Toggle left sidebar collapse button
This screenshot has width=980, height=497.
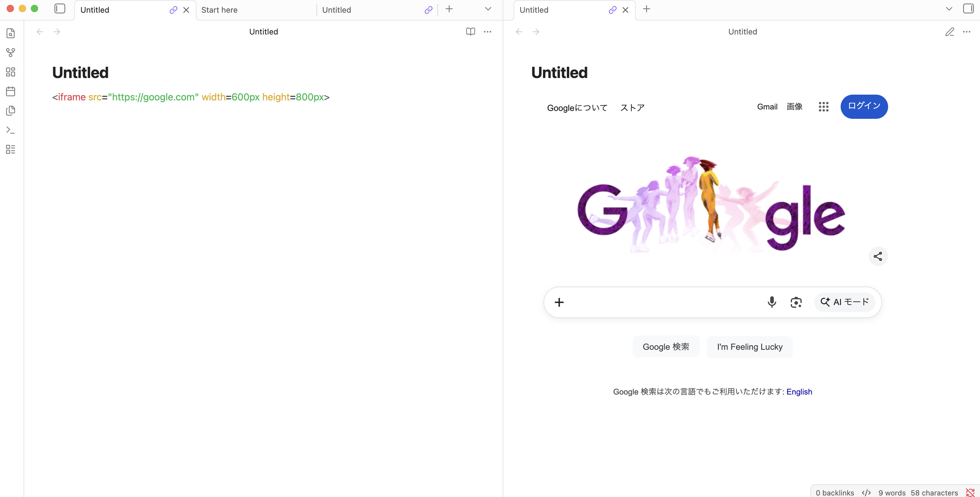(x=60, y=9)
